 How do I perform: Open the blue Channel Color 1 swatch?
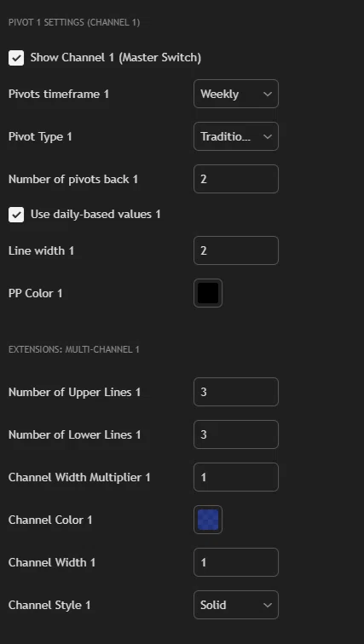click(208, 520)
